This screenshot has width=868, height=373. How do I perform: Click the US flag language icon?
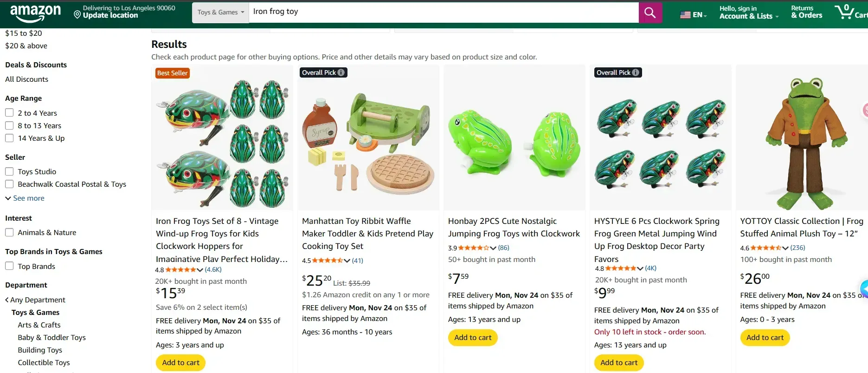point(685,15)
